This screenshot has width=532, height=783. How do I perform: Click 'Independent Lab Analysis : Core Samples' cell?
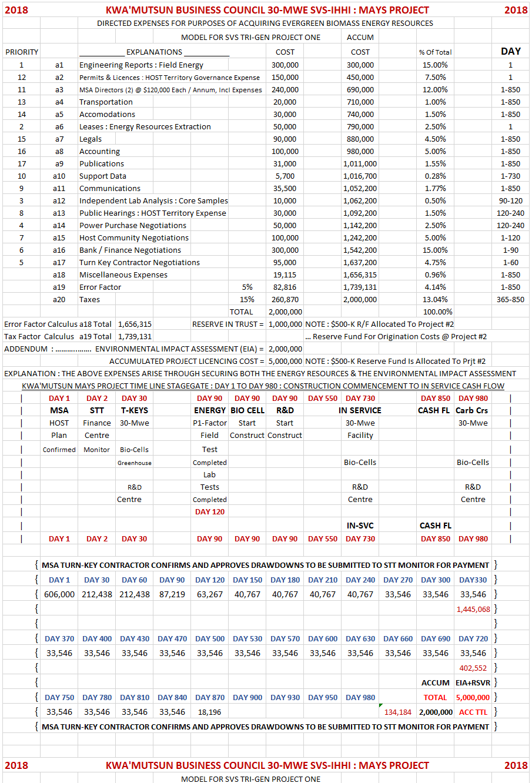click(x=153, y=200)
